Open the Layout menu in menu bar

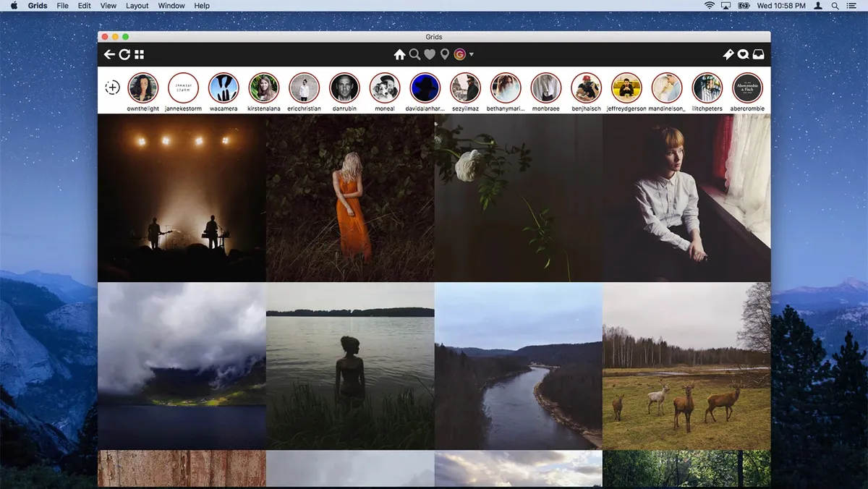click(x=137, y=6)
